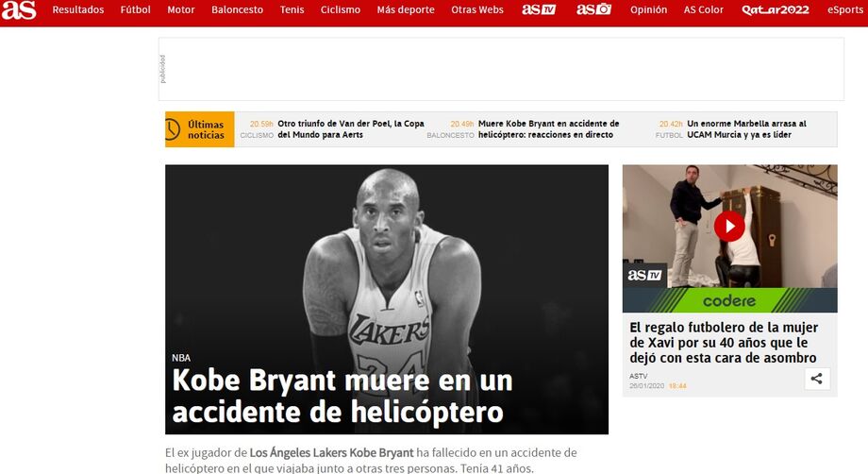Open Marbella vs UCAM Murcia news
Viewport: 868px width, 474px height.
click(746, 129)
